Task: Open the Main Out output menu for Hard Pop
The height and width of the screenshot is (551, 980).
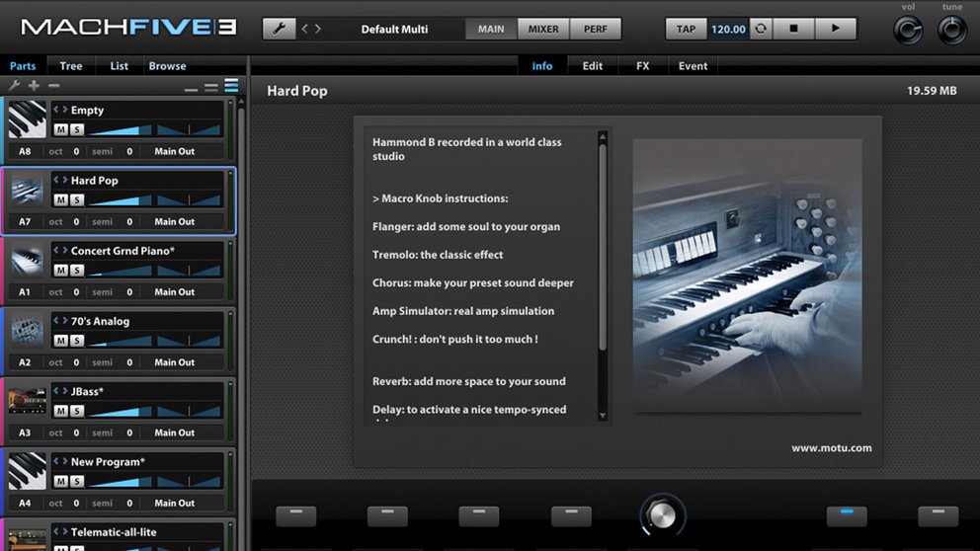Action: [174, 222]
